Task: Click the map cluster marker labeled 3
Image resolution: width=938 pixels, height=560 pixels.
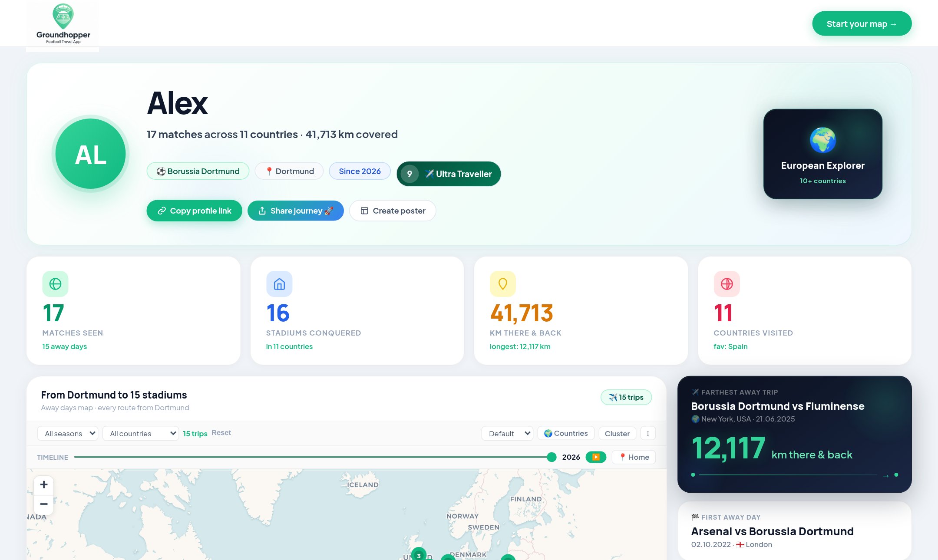Action: [x=419, y=555]
